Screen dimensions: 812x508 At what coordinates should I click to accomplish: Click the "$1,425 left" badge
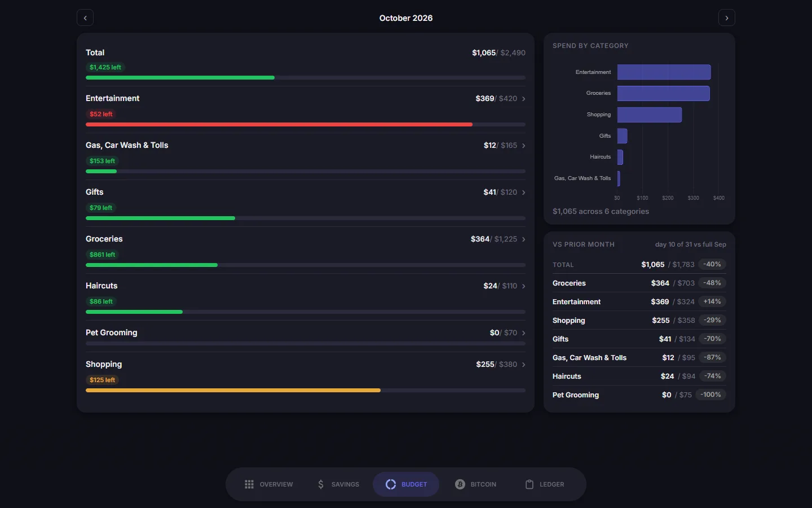[x=105, y=67]
